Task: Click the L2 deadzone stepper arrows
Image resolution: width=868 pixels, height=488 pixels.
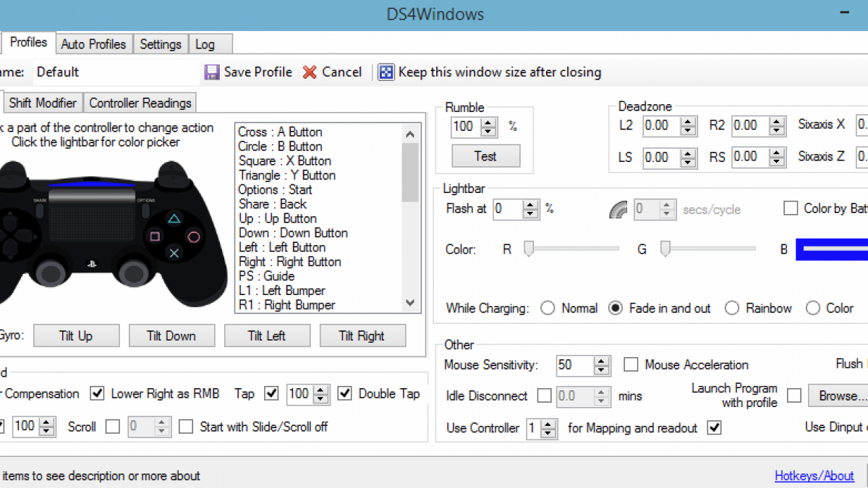Action: point(688,125)
